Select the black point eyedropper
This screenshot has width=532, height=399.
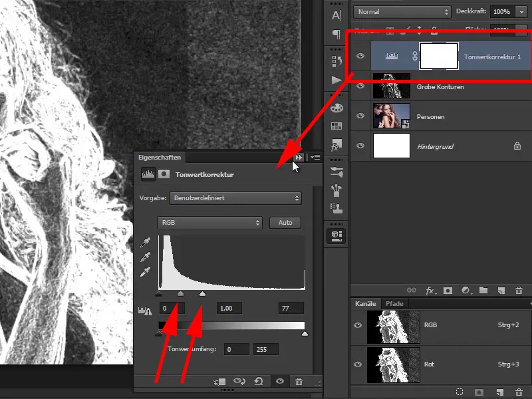pyautogui.click(x=145, y=243)
